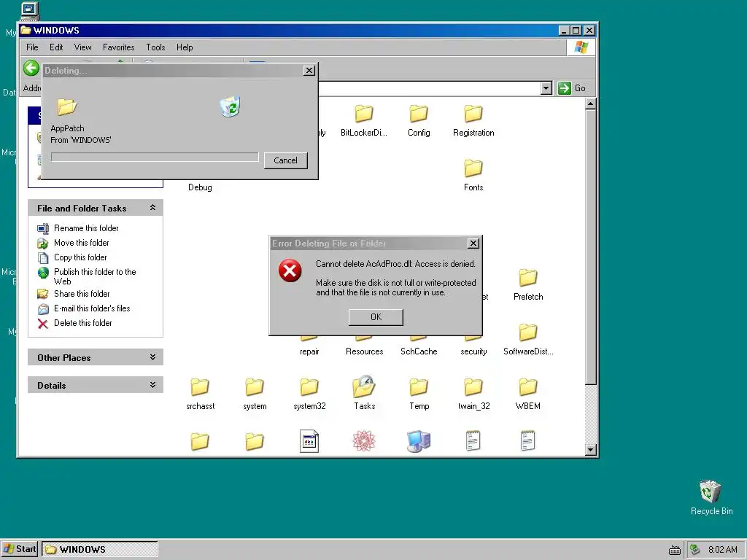Open the File menu
The image size is (747, 560).
32,47
